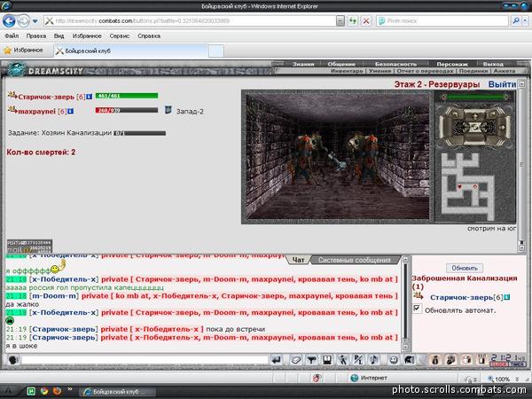Click the eraser clear-chat icon in the chat toolbar

(x=295, y=360)
